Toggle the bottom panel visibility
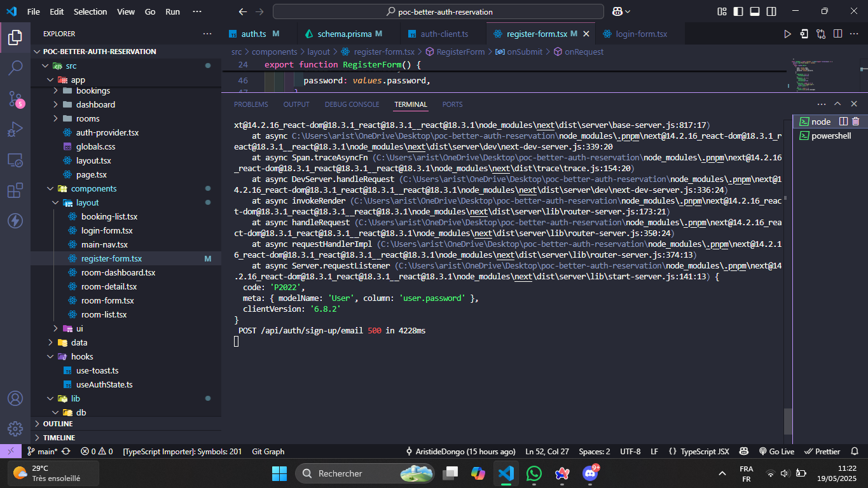868x488 pixels. coord(754,11)
